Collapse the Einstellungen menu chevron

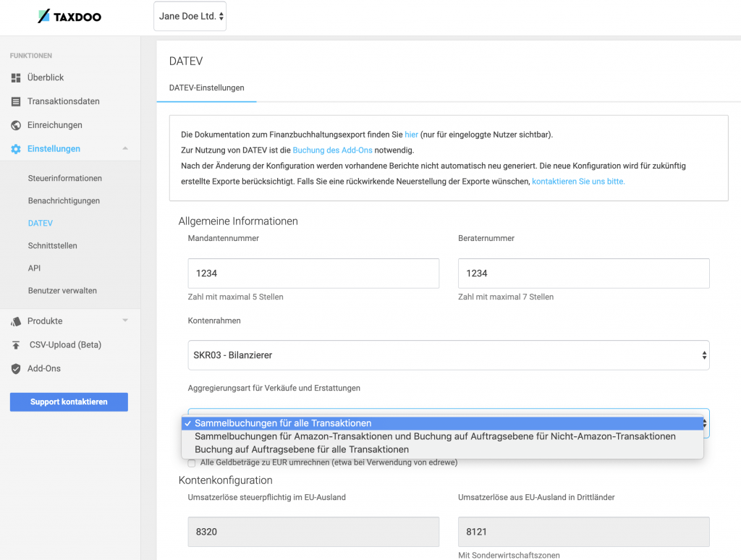(125, 148)
